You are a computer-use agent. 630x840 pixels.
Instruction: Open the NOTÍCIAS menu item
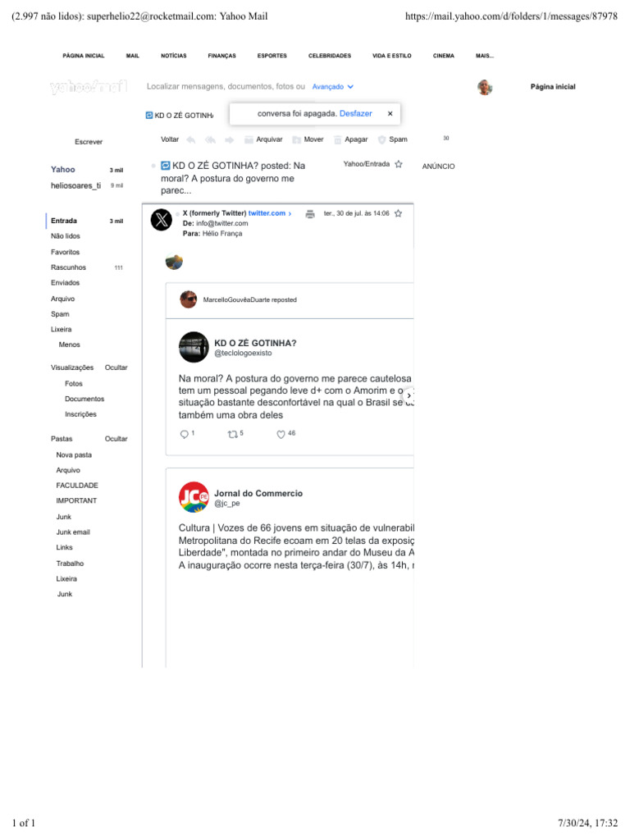click(x=174, y=56)
